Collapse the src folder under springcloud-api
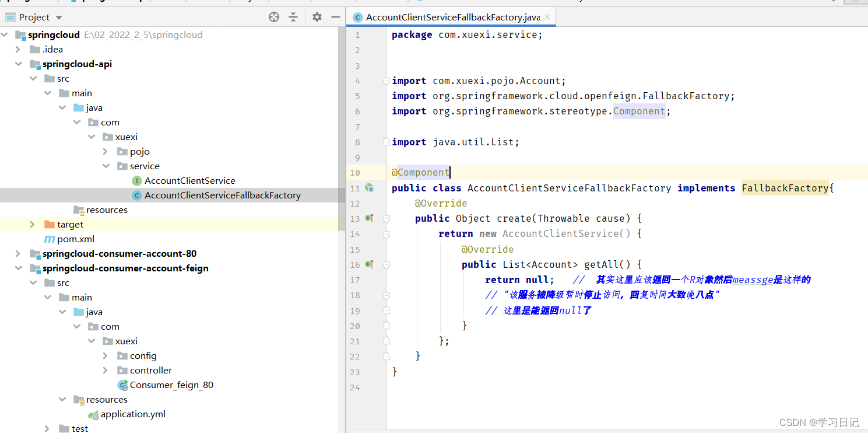This screenshot has height=433, width=868. (x=33, y=79)
